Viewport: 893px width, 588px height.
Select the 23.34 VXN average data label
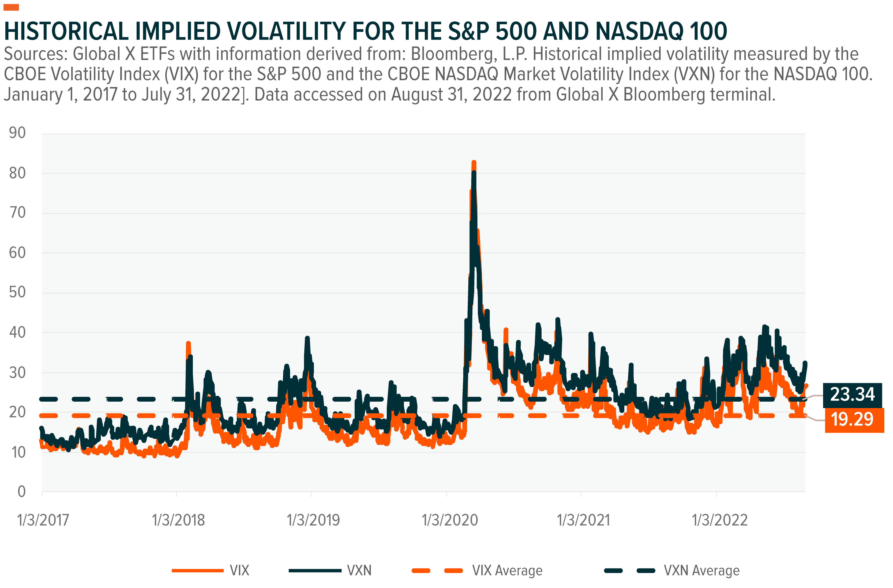pos(852,395)
